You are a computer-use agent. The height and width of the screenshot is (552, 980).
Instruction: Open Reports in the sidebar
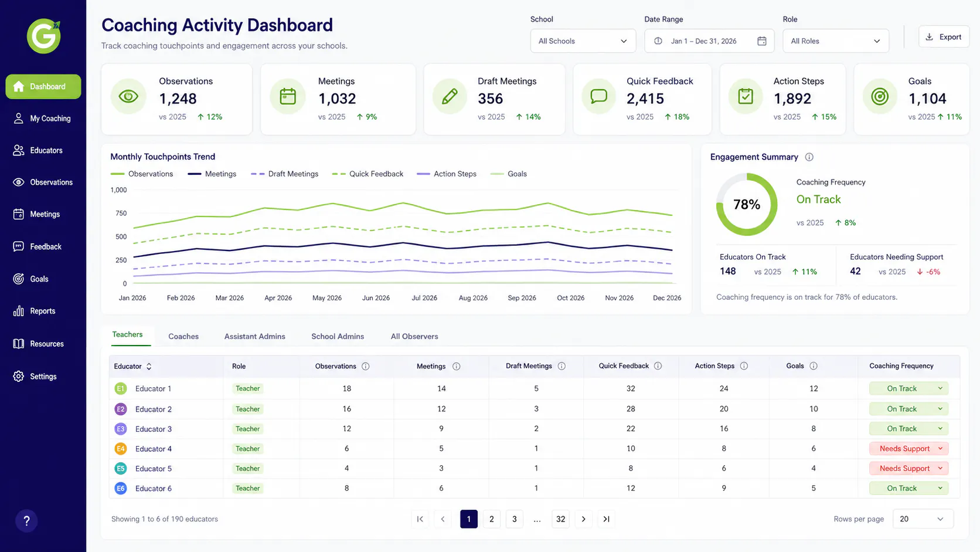(x=43, y=311)
